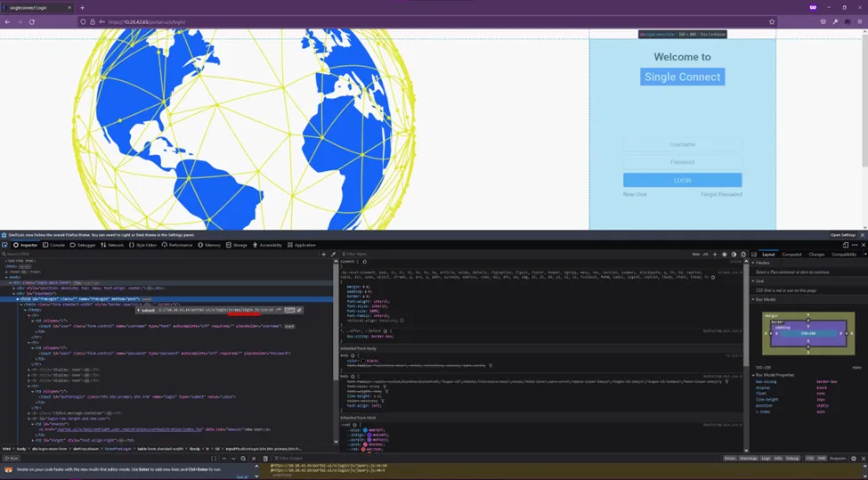868x480 pixels.
Task: Toggle print media simulation page icon
Action: coord(743,254)
